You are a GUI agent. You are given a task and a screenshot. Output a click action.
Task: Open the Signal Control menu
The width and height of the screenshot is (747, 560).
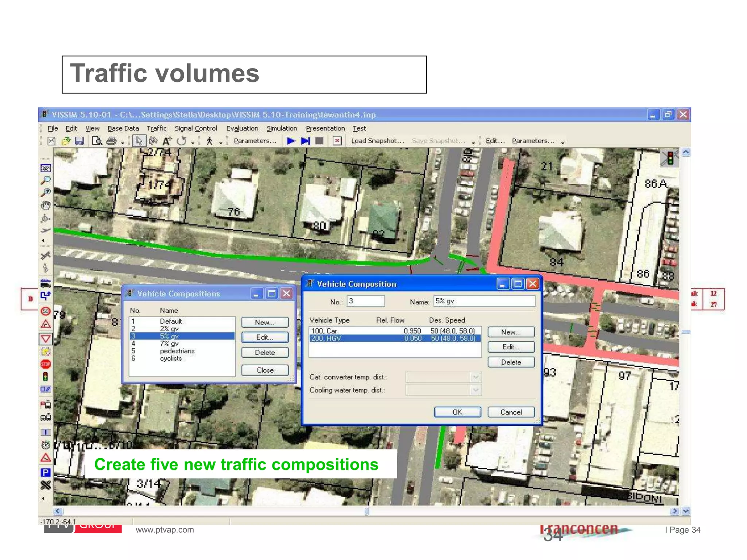[x=196, y=128]
